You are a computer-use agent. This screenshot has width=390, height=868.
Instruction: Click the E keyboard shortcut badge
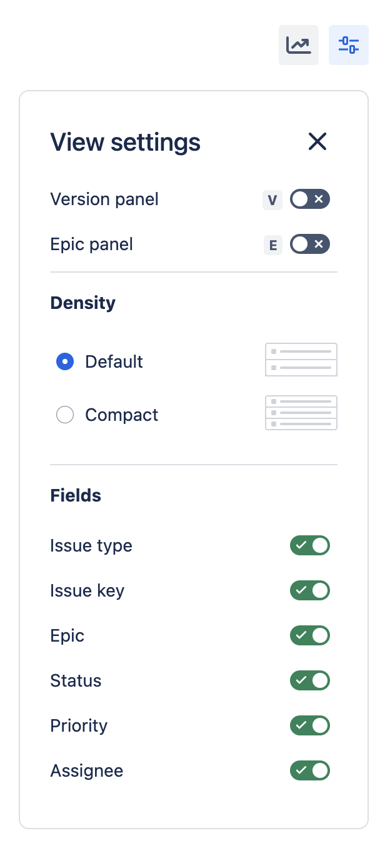click(272, 245)
